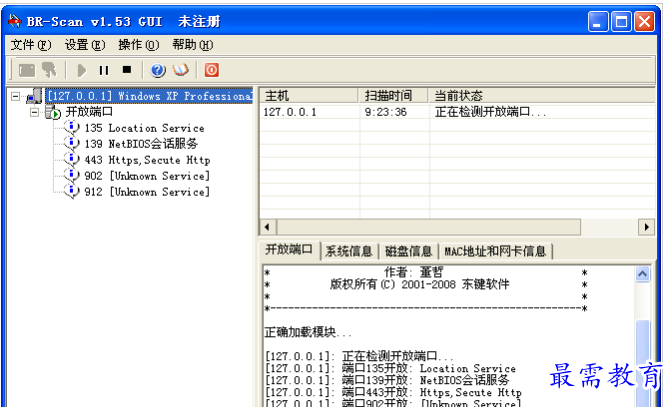Image resolution: width=671 pixels, height=407 pixels.
Task: Click the first gray toolbar icon
Action: [x=27, y=70]
